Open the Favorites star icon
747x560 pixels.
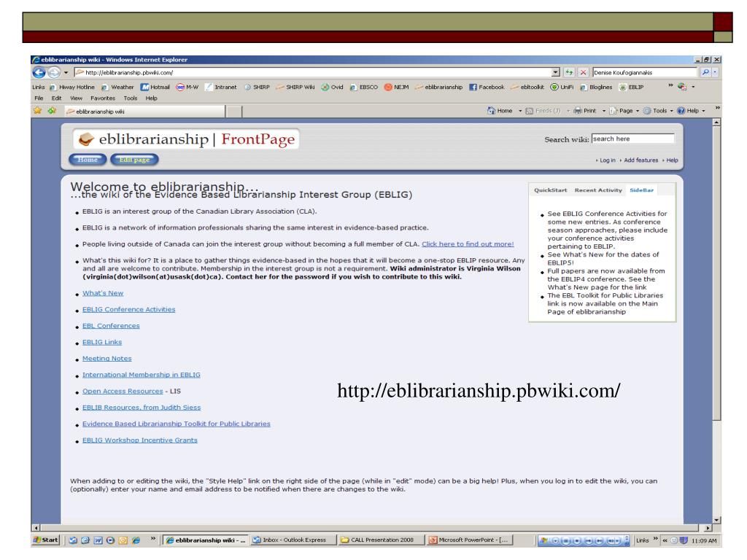pyautogui.click(x=38, y=111)
